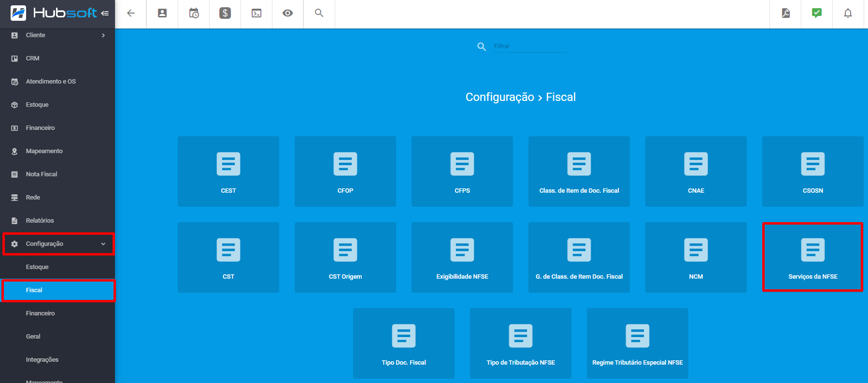The image size is (868, 383).
Task: Click the Estoque cube icon in sidebar
Action: [x=14, y=105]
